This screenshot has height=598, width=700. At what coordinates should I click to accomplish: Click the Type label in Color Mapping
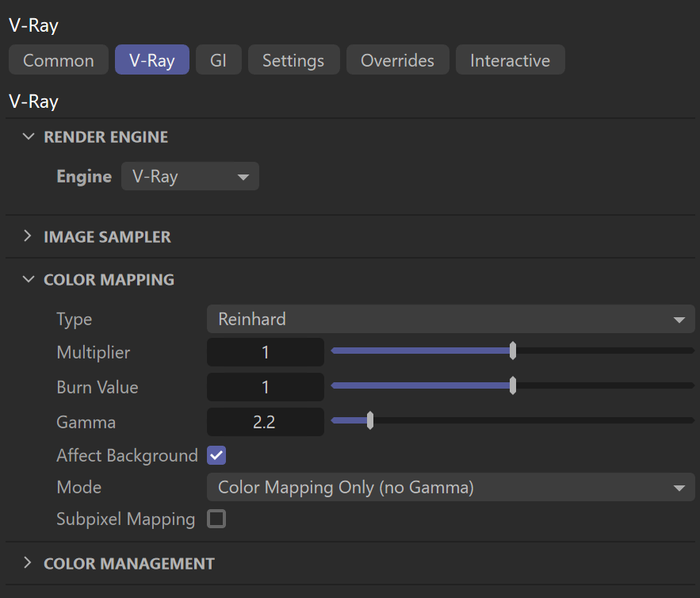click(x=74, y=320)
